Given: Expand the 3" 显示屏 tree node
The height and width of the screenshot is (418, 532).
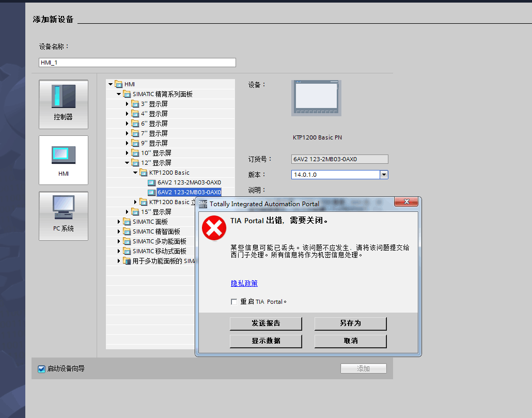Looking at the screenshot, I should tap(127, 104).
